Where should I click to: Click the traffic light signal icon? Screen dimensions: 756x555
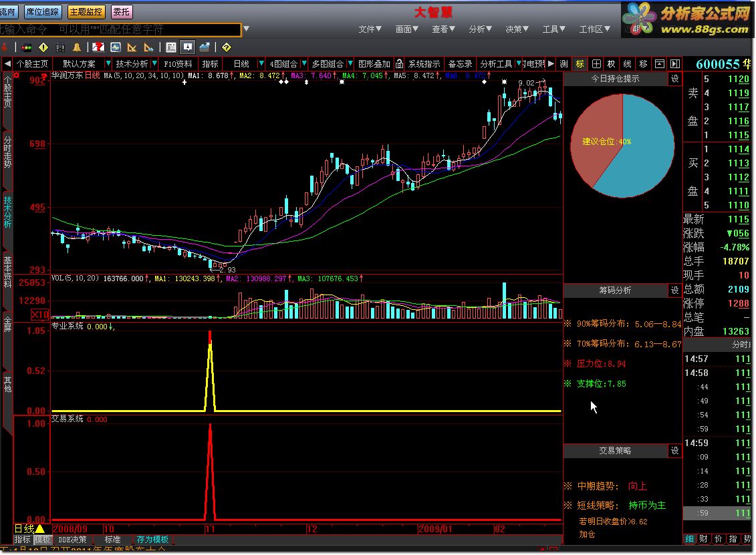[27, 47]
